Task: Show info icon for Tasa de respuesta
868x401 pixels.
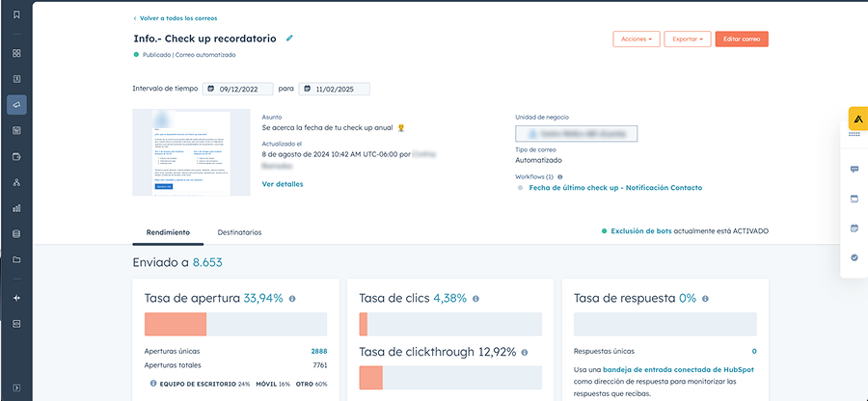Action: click(705, 299)
